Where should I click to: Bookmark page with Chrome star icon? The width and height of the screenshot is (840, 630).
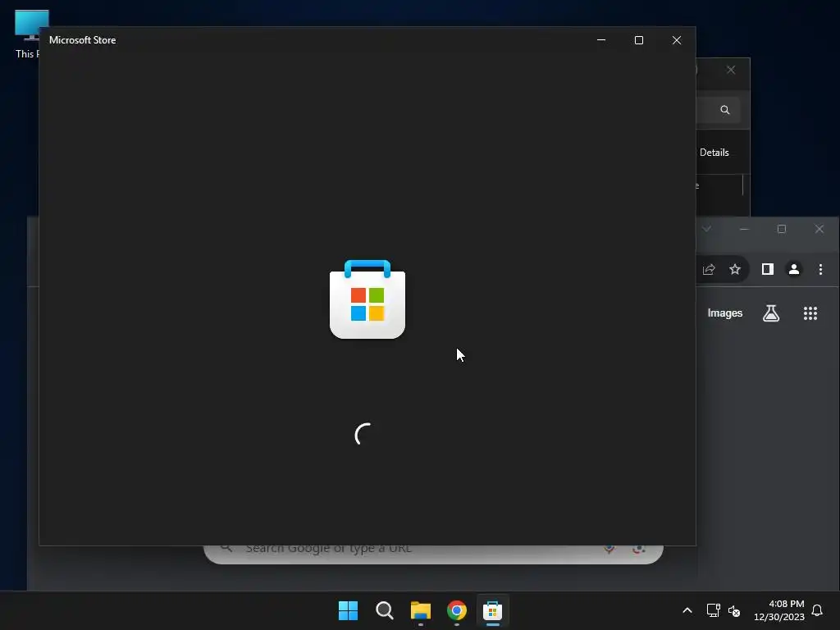(x=735, y=269)
